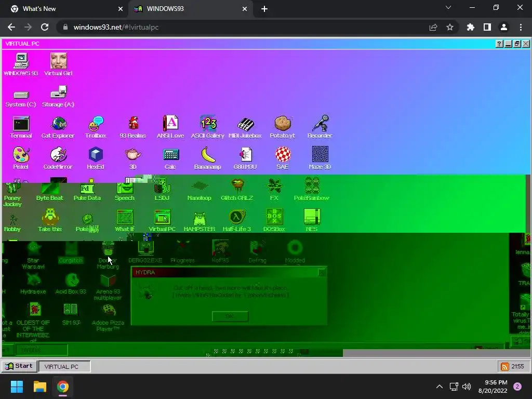
Task: Launch Maze 3D icon
Action: point(320,158)
